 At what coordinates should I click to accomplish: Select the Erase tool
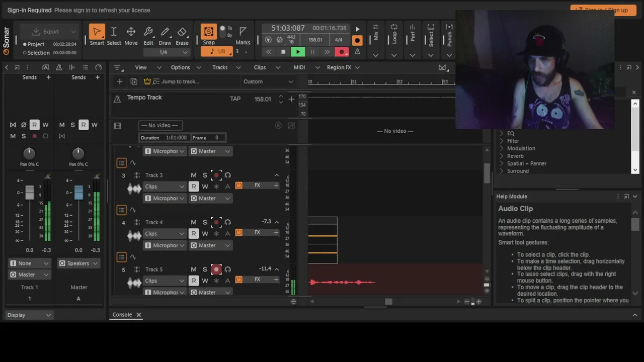pyautogui.click(x=182, y=35)
